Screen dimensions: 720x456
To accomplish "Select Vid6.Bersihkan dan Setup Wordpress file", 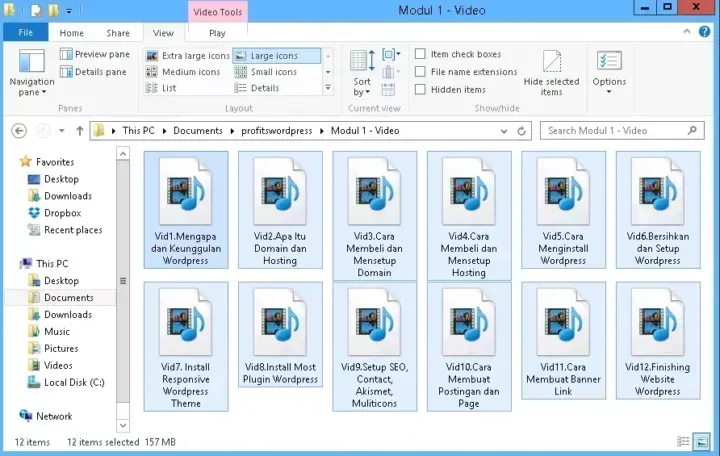I will (658, 210).
